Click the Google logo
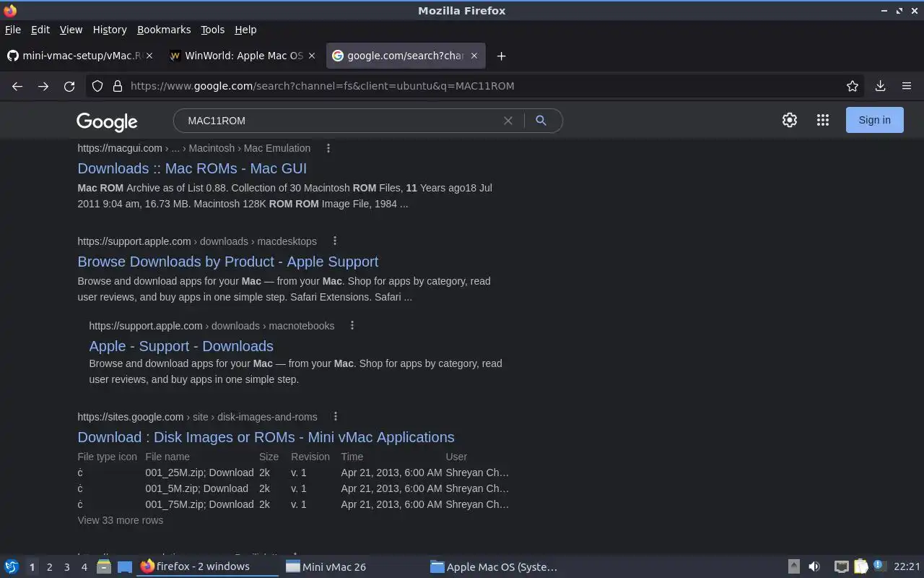The height and width of the screenshot is (578, 924). [x=107, y=121]
